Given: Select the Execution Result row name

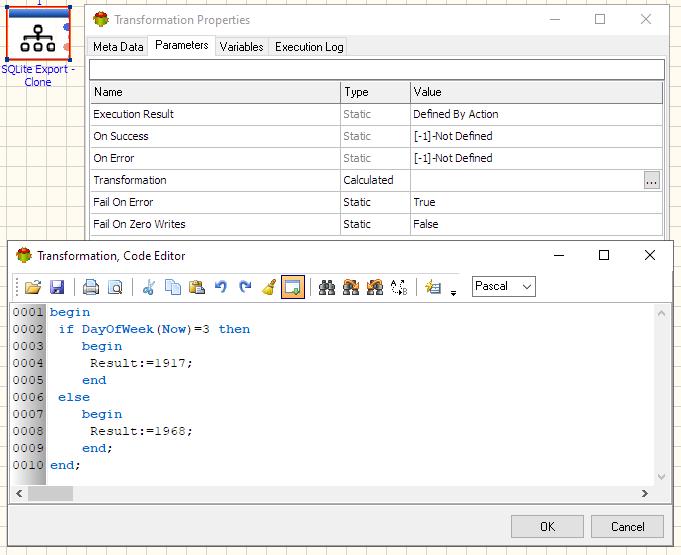Looking at the screenshot, I should [x=133, y=114].
